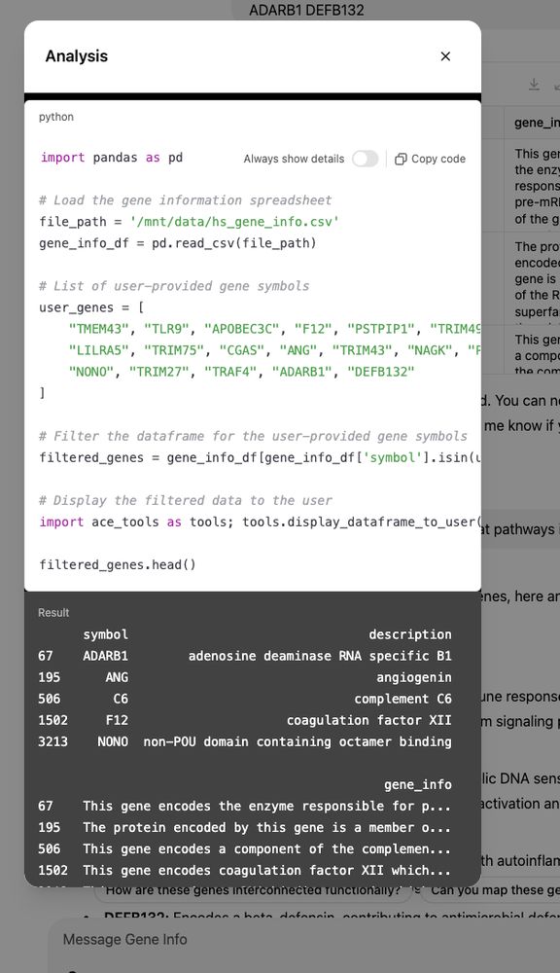Choose the 'How are these genes interconnected functionally?' suggestion
Viewport: 560px width, 973px height.
(x=253, y=890)
